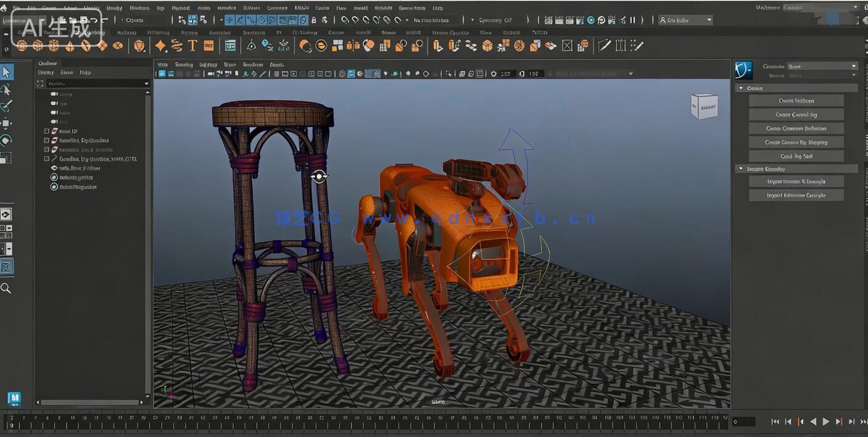Click the wireframe shading icon in viewport bar

275,73
